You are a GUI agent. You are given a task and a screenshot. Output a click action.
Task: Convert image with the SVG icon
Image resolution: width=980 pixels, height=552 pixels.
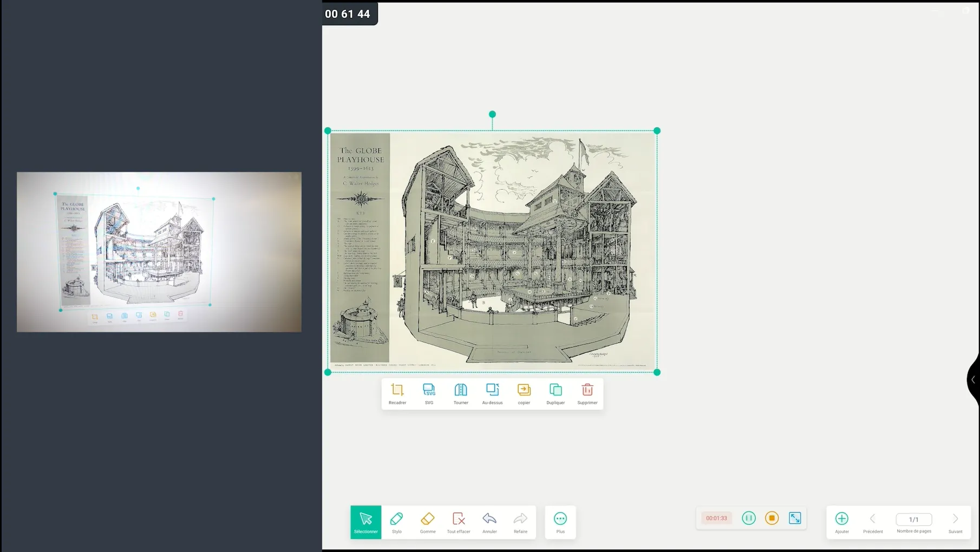pos(429,393)
